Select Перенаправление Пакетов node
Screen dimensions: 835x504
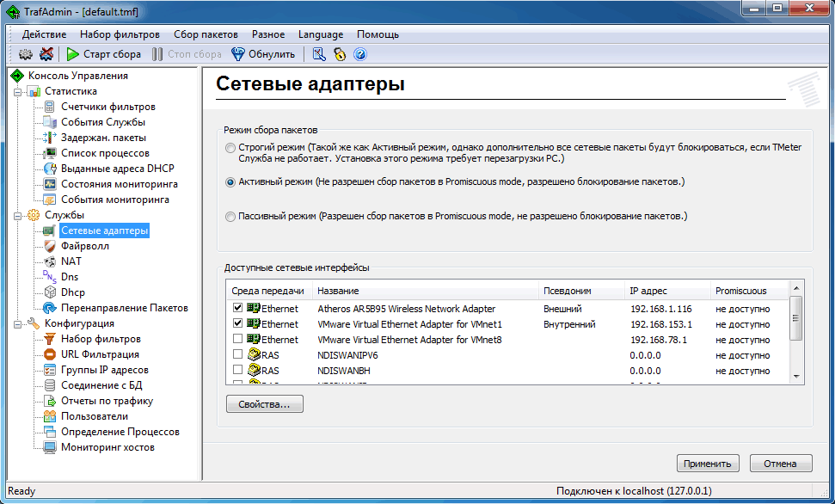click(x=125, y=307)
